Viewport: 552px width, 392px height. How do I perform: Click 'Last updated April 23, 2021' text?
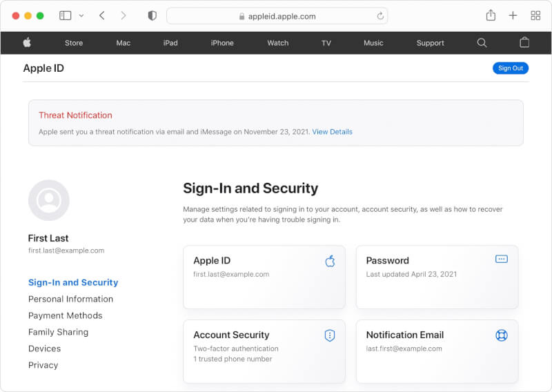(x=411, y=275)
